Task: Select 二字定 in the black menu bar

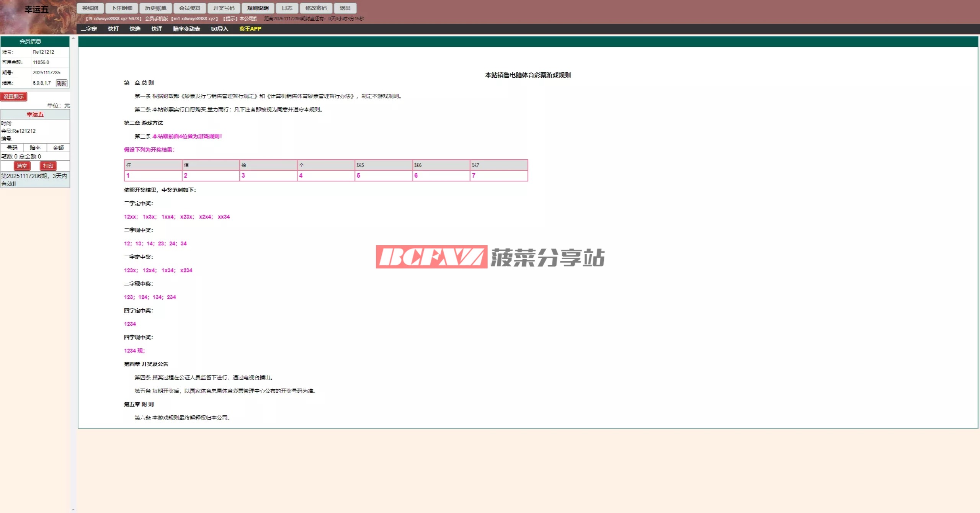Action: 89,29
